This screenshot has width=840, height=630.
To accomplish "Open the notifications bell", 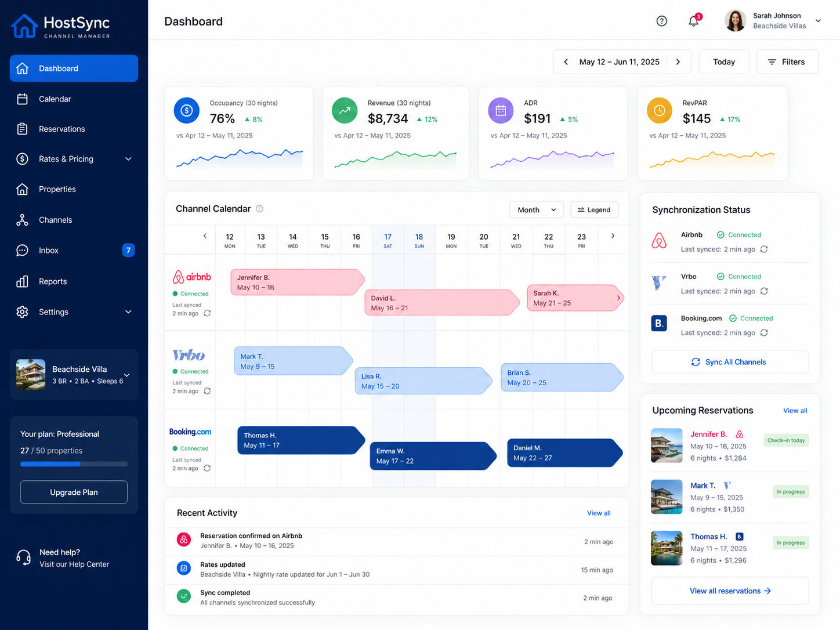I will tap(694, 21).
